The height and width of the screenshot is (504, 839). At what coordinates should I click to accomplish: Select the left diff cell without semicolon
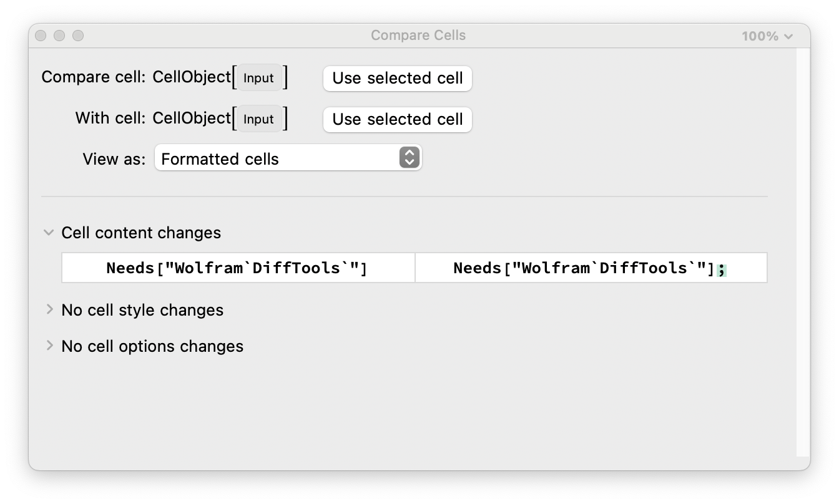[x=237, y=268]
